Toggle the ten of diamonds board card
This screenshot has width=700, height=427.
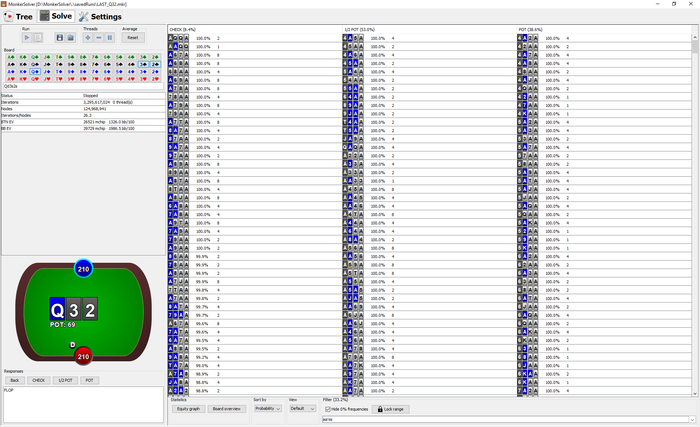point(59,71)
